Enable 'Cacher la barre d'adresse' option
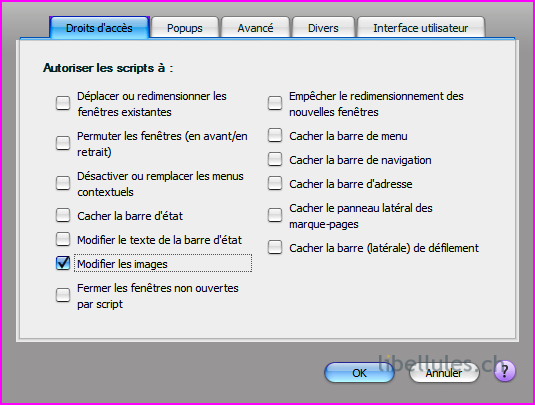The image size is (535, 405). (275, 183)
